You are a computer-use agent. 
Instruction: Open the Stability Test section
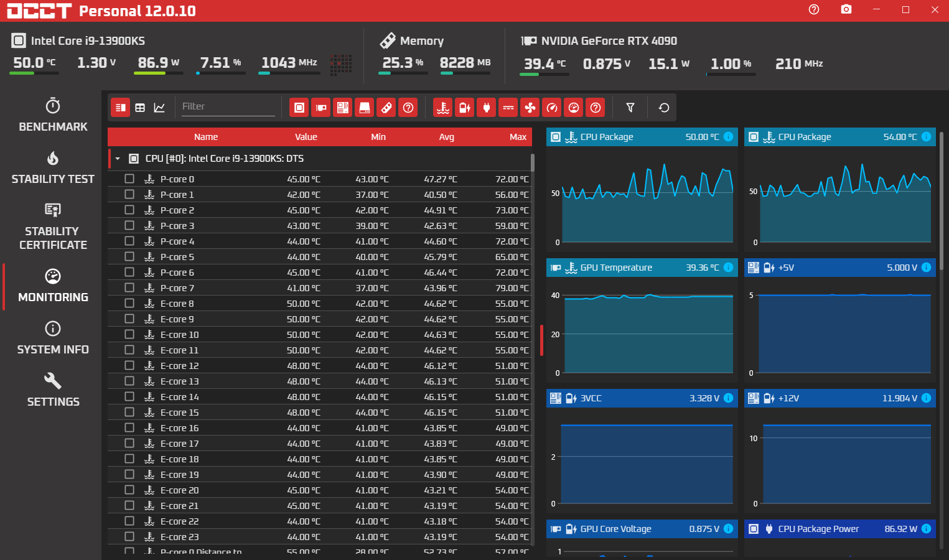point(53,167)
